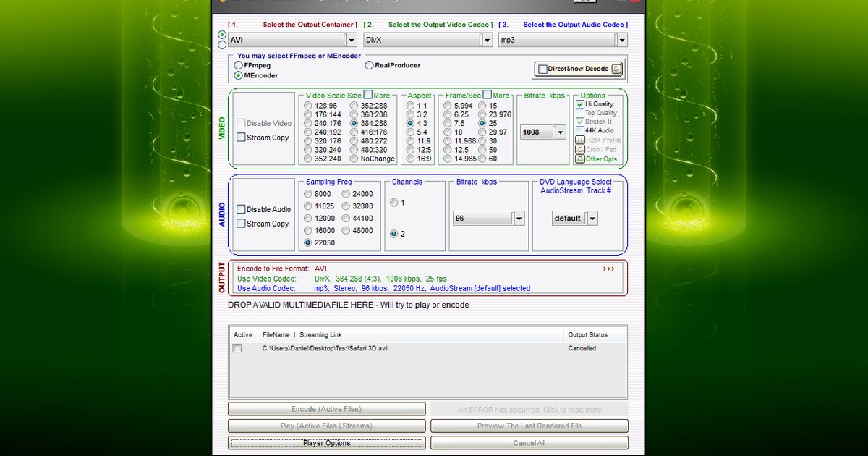The height and width of the screenshot is (456, 868).
Task: Enable the 44K Audio option
Action: [580, 131]
